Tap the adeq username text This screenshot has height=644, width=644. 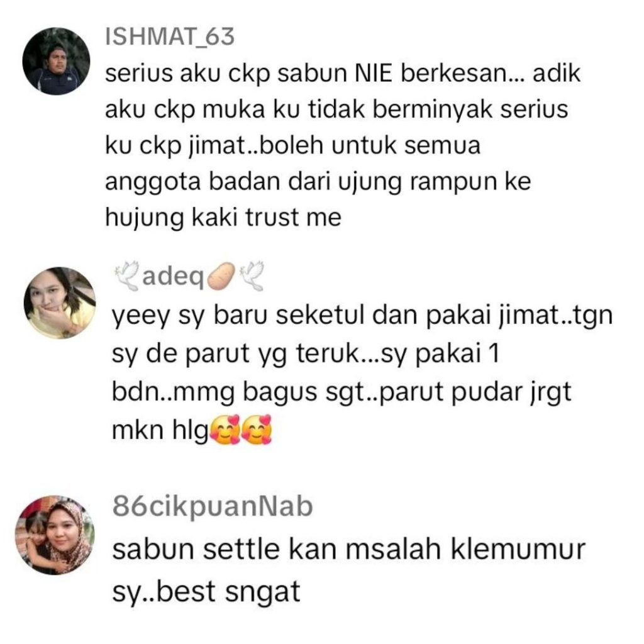click(173, 277)
